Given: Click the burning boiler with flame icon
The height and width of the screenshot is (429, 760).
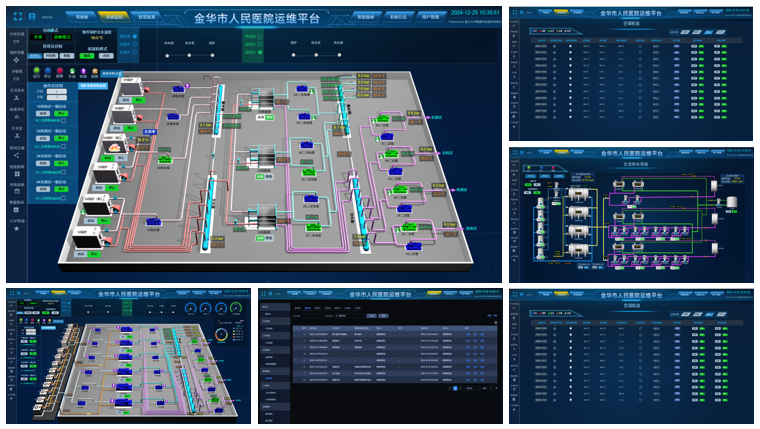Looking at the screenshot, I should pyautogui.click(x=114, y=146).
